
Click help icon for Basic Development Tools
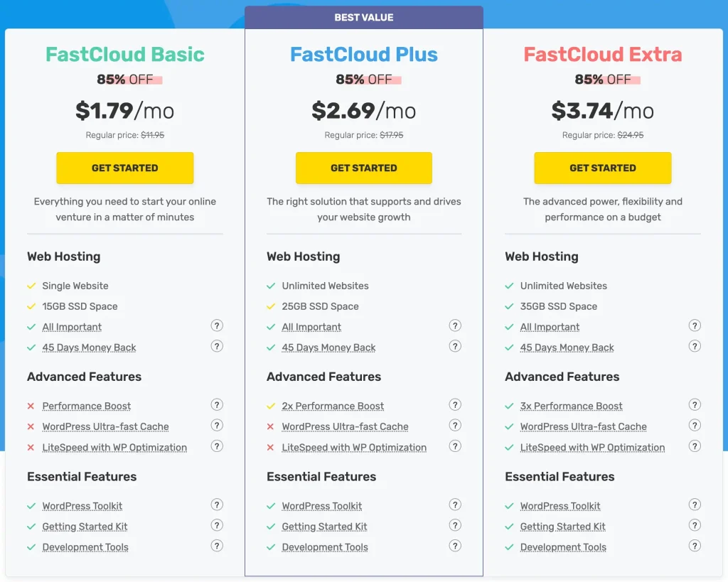click(x=217, y=546)
